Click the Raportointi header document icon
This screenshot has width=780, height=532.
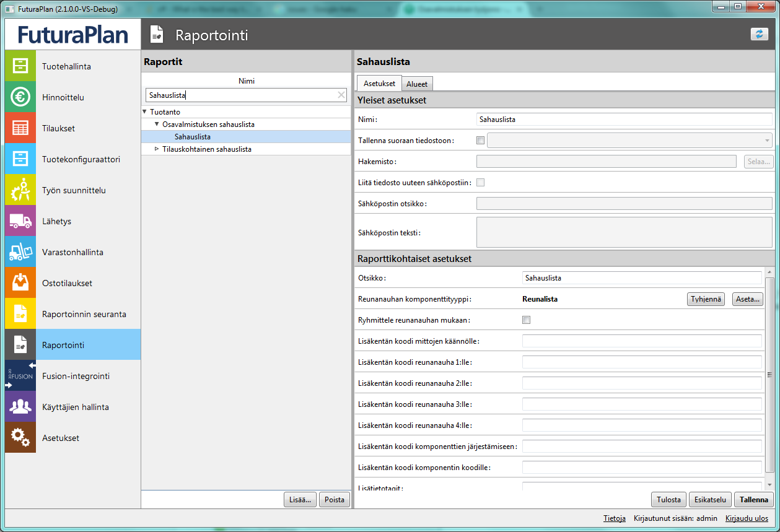point(157,35)
